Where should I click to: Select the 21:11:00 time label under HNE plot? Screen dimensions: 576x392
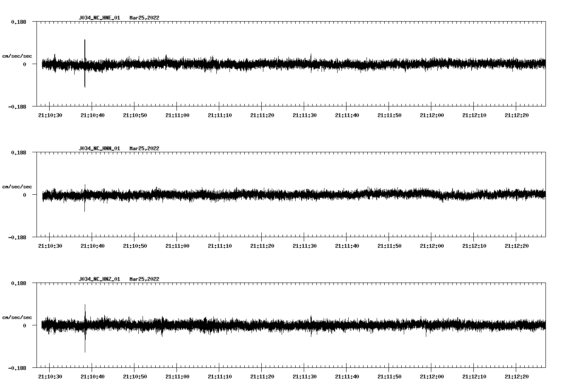[177, 115]
